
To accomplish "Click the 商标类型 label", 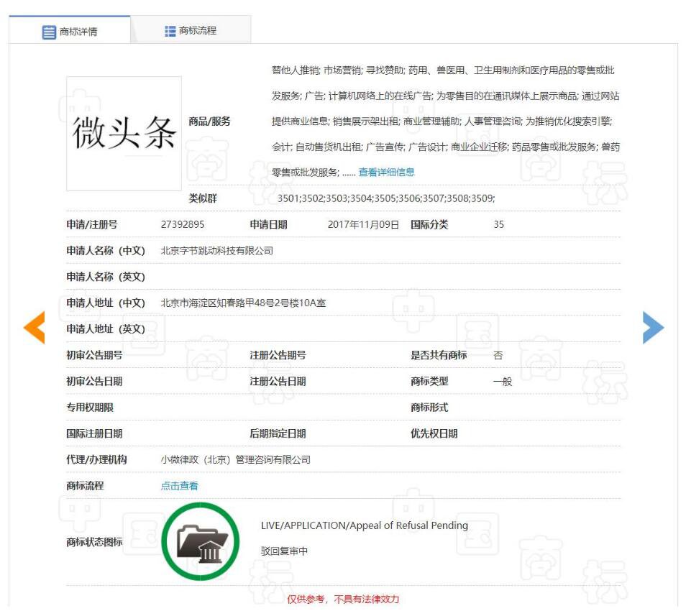I will click(429, 381).
